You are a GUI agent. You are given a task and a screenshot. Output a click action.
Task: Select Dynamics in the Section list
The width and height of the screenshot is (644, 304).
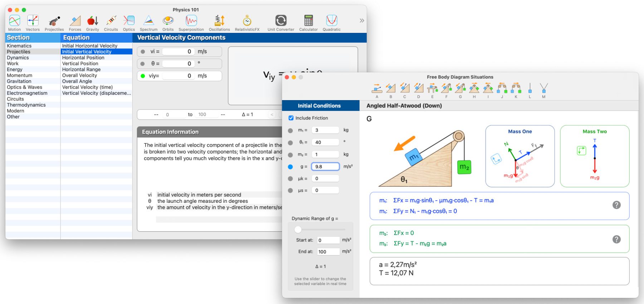tap(18, 58)
